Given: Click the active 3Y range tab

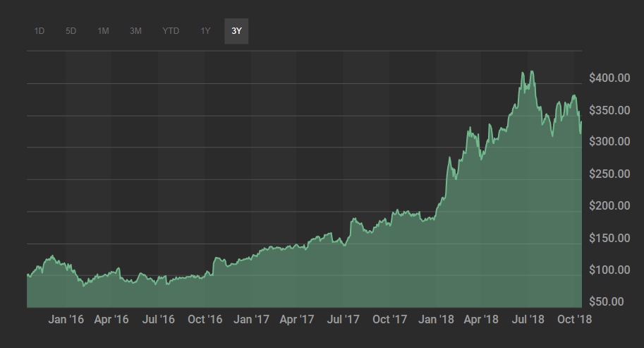Looking at the screenshot, I should coord(236,31).
